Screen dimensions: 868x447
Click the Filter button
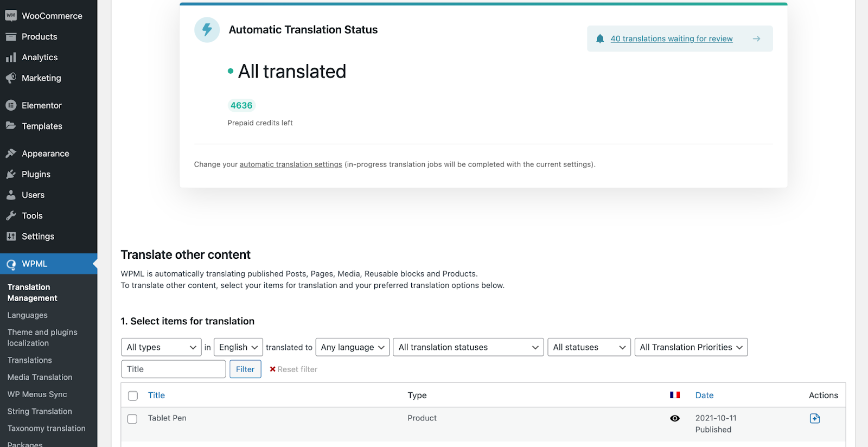click(x=245, y=369)
